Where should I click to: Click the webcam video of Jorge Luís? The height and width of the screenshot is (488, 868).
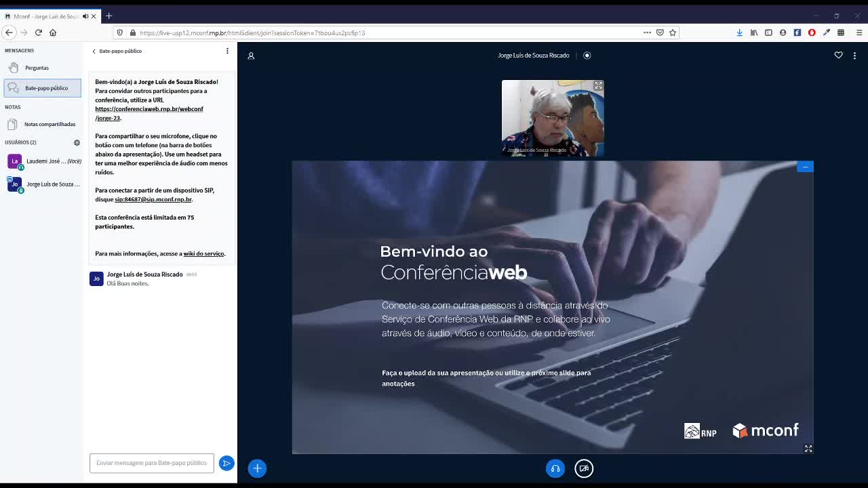pos(553,119)
